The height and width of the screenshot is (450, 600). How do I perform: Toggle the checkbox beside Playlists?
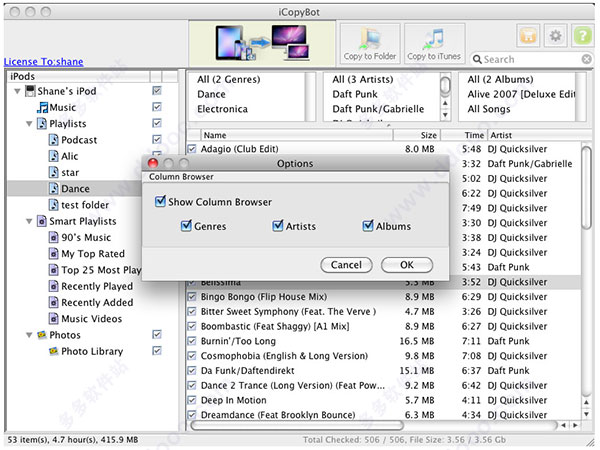point(157,123)
